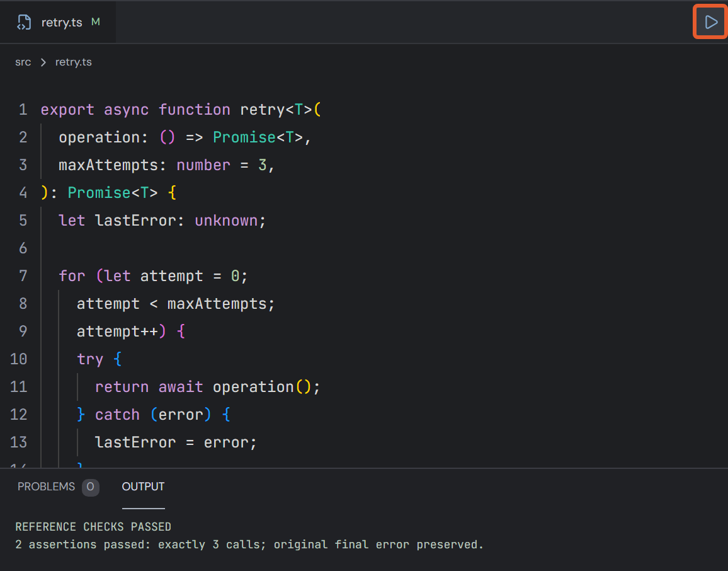Click line number 10 in gutter
Image resolution: width=728 pixels, height=571 pixels.
18,359
